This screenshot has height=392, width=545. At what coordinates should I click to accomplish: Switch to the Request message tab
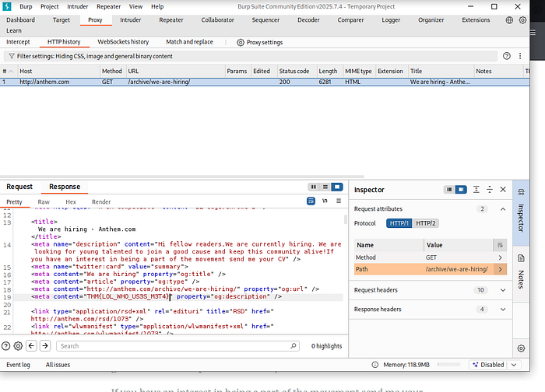(x=19, y=187)
